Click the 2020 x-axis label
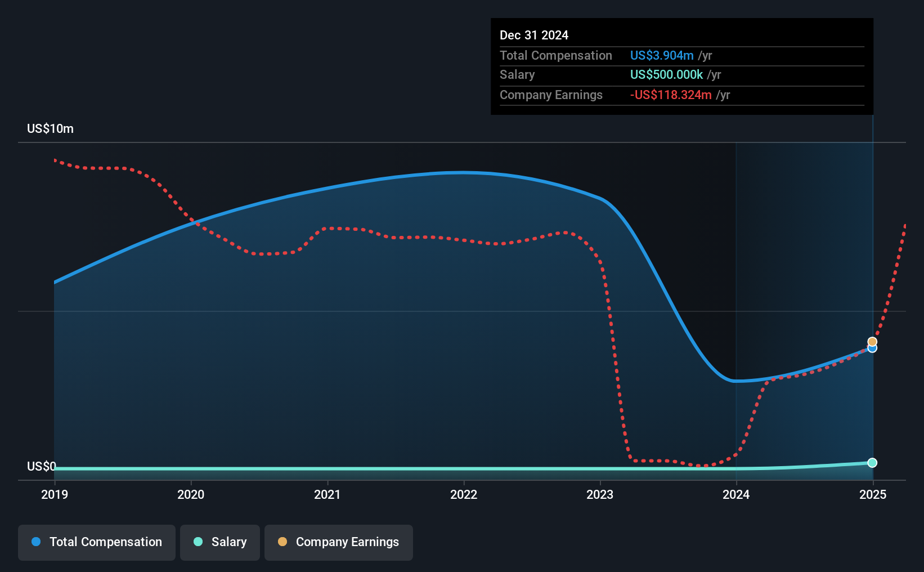This screenshot has width=924, height=572. coord(191,494)
